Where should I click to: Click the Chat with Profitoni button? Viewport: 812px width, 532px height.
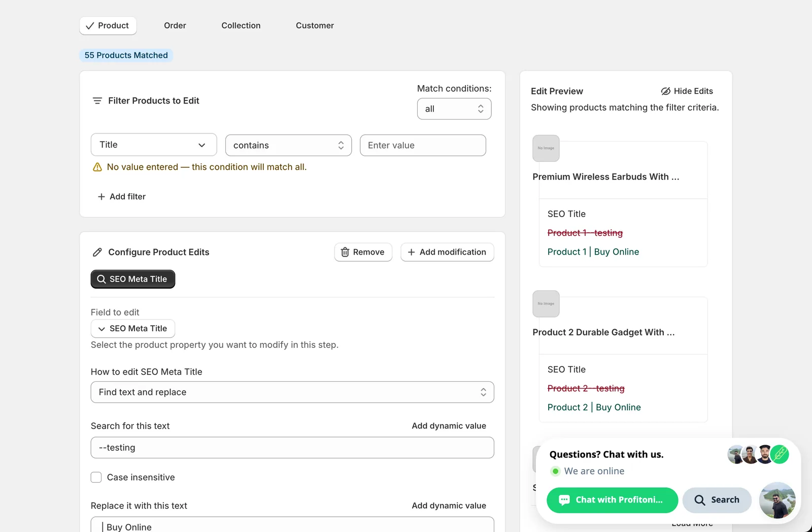coord(613,500)
